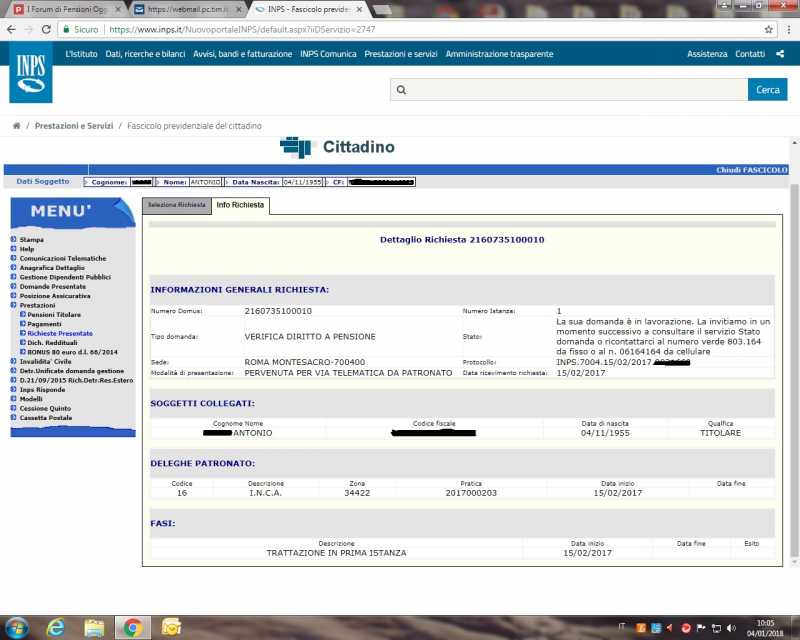Expand Prestazioni menu item in sidebar
Viewport: 800px width, 640px height.
[39, 305]
